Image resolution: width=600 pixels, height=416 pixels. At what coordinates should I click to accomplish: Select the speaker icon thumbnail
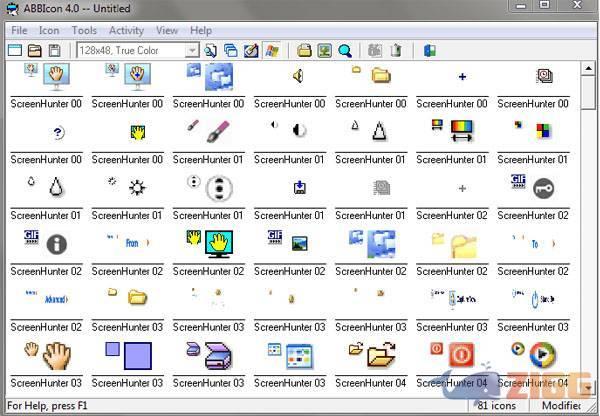coord(297,76)
